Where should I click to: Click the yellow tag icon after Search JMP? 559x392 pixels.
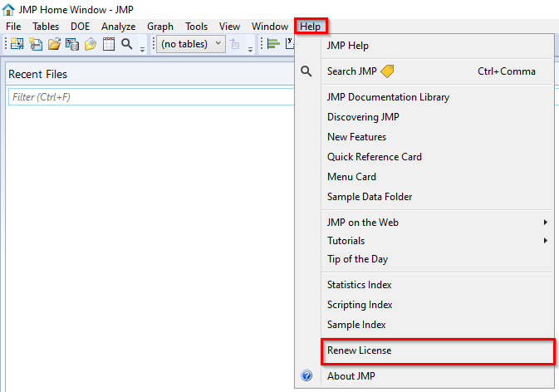point(387,71)
